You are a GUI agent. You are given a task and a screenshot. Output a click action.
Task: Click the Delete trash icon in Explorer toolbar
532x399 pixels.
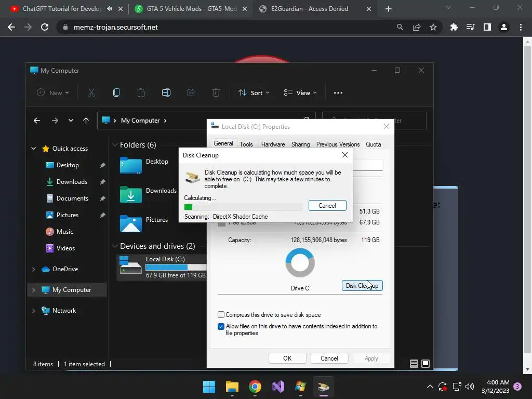pos(216,92)
